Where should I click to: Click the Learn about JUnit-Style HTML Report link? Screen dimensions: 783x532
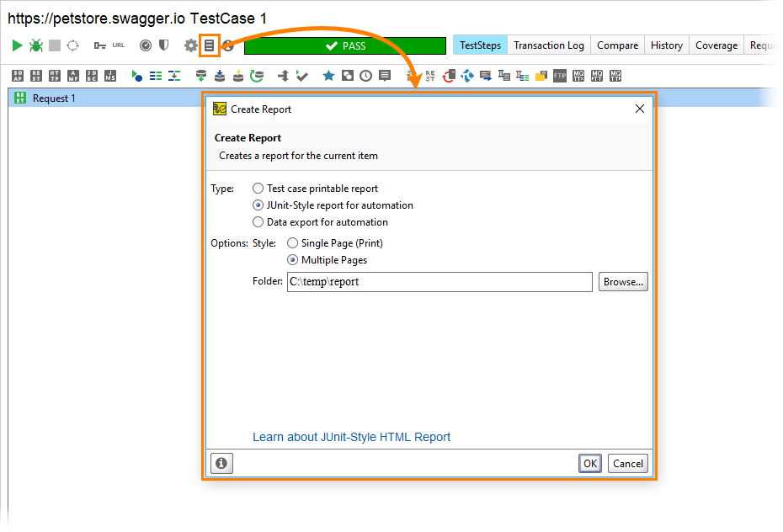351,437
